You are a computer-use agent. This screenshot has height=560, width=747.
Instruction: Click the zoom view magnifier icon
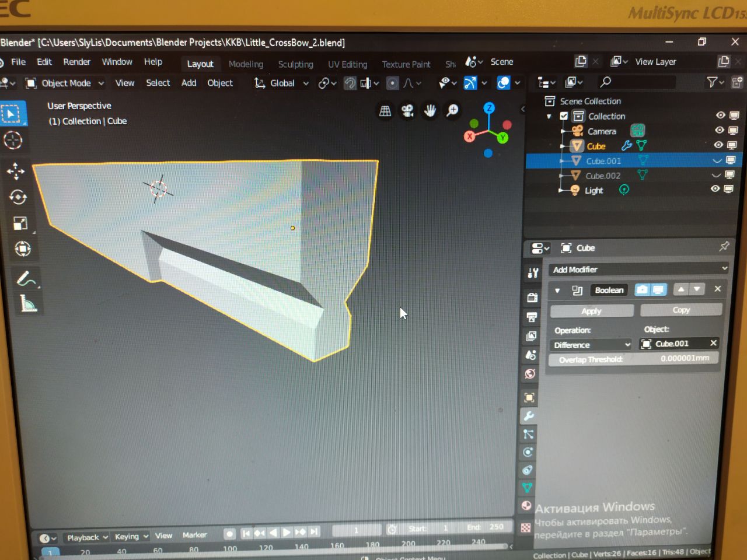(x=452, y=111)
